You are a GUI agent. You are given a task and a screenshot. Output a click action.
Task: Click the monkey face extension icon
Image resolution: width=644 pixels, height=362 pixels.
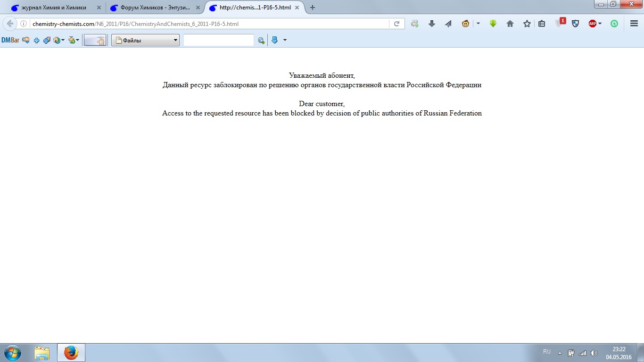coord(465,24)
